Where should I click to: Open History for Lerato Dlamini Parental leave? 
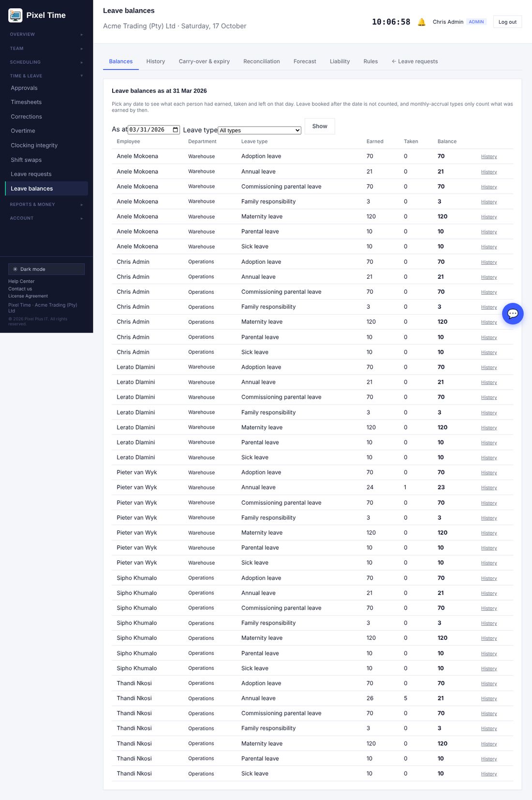[489, 443]
